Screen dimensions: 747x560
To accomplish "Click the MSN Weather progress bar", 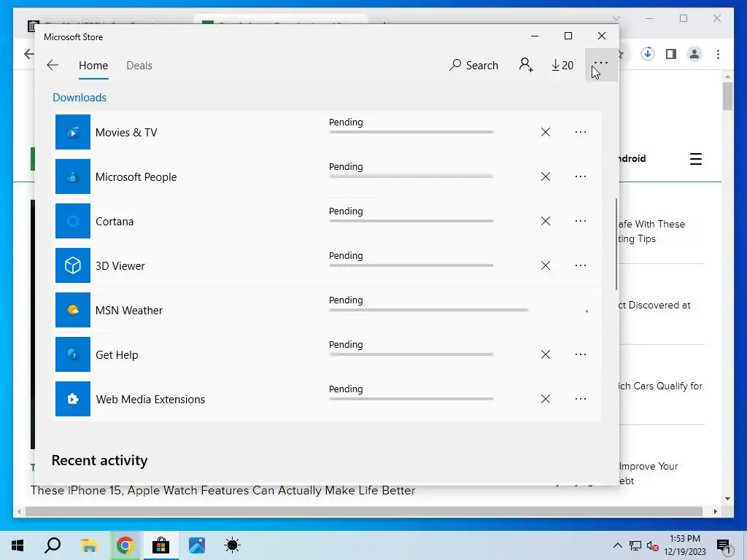I will pos(429,310).
